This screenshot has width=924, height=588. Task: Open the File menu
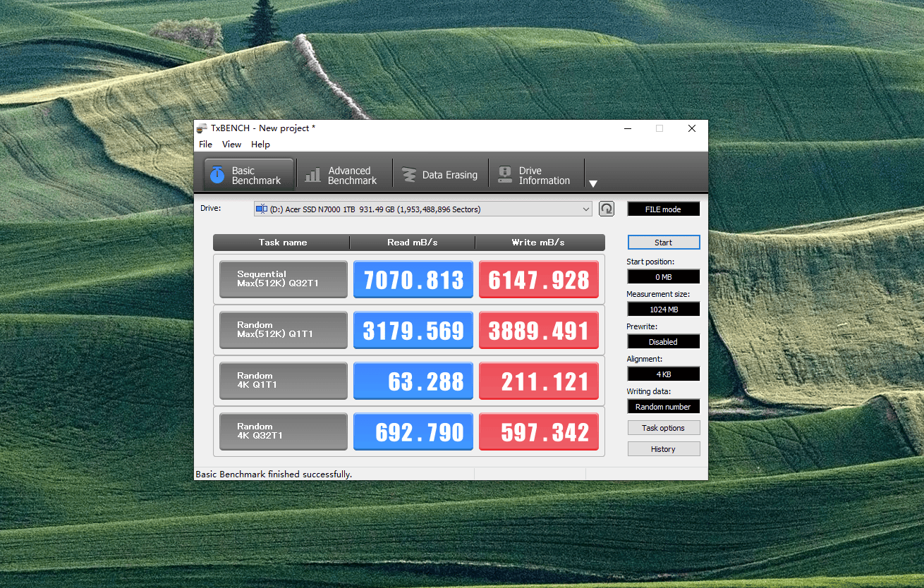pos(205,145)
